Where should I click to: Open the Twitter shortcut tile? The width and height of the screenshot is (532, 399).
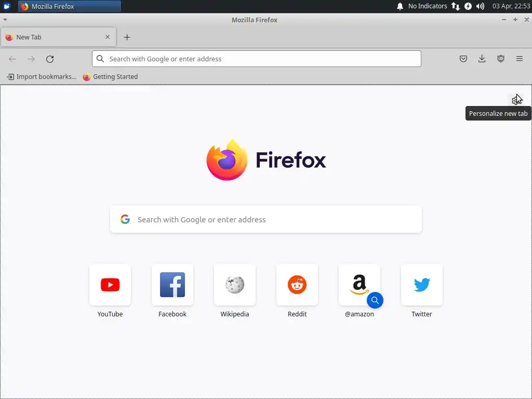(x=422, y=285)
